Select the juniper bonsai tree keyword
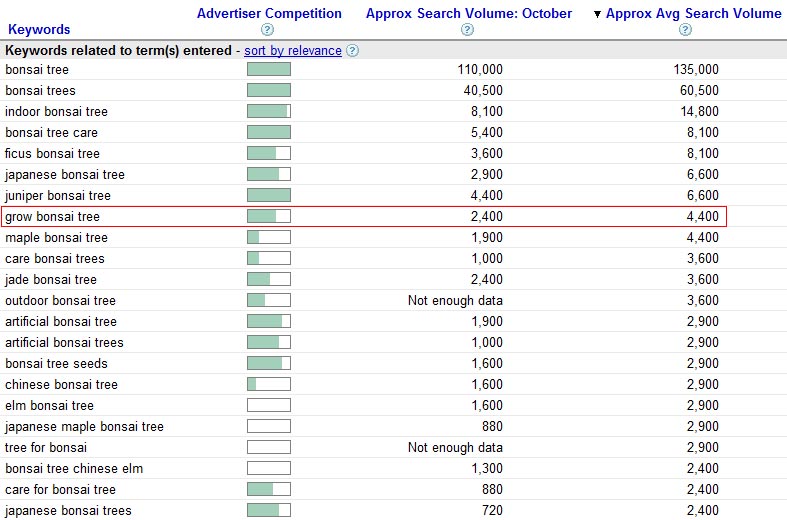787x520 pixels. pyautogui.click(x=58, y=195)
